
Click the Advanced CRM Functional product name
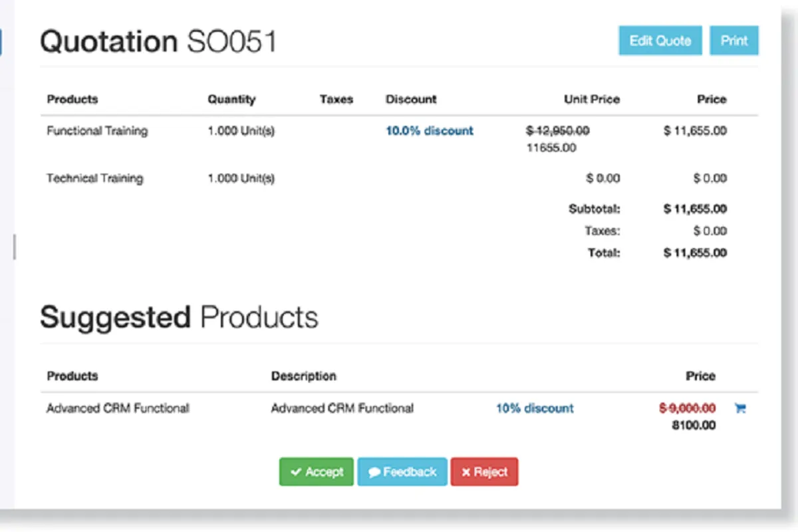coord(118,408)
